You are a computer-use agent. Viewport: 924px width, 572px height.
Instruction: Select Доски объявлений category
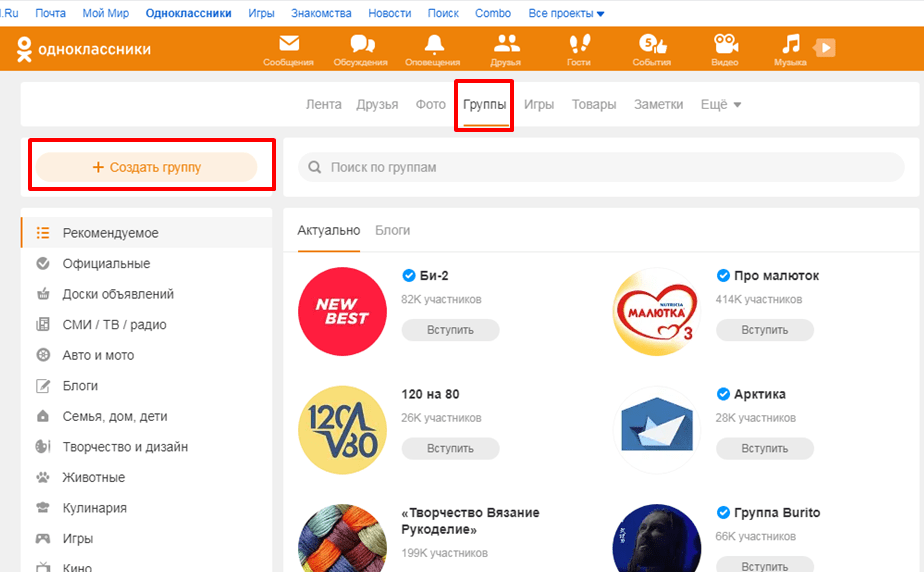147,294
